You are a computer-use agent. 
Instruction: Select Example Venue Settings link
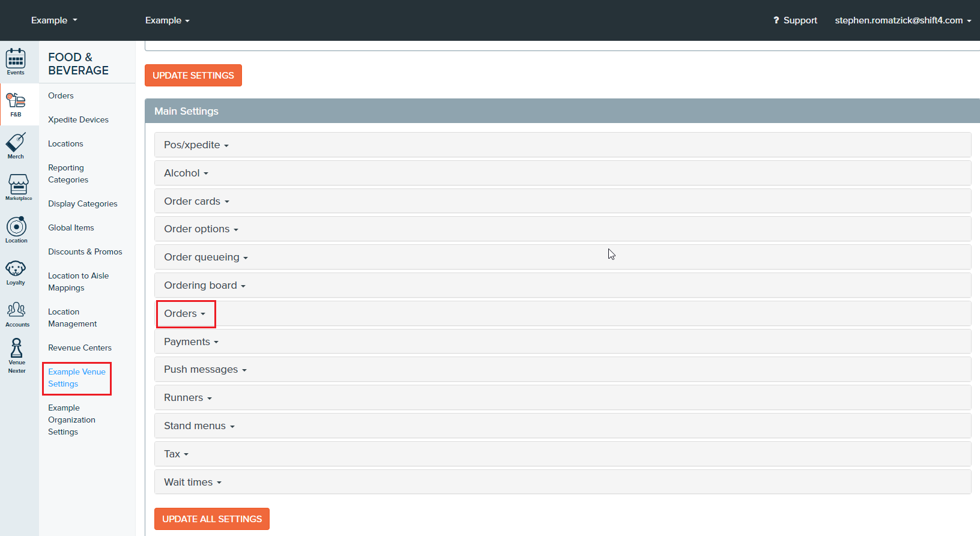[x=77, y=378]
